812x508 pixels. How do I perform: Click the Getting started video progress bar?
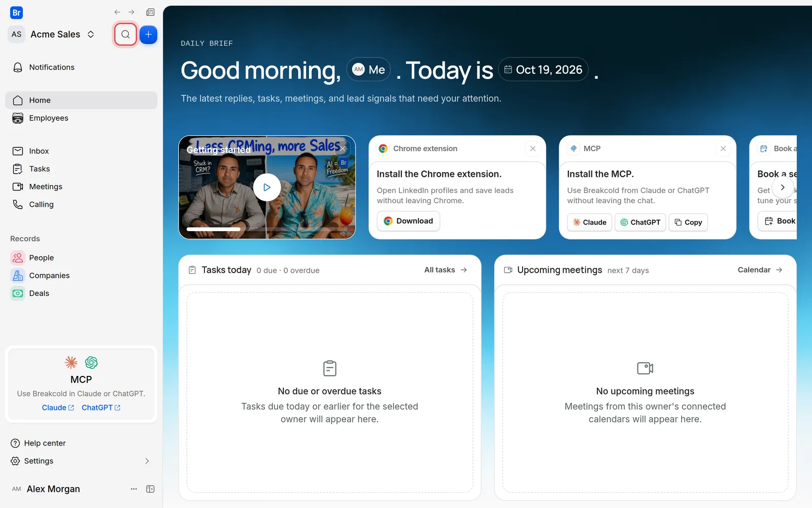(x=267, y=229)
